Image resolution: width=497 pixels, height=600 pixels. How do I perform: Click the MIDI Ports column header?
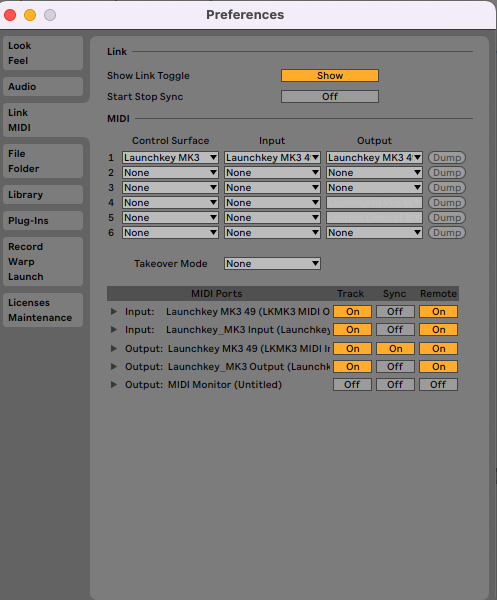coord(217,293)
